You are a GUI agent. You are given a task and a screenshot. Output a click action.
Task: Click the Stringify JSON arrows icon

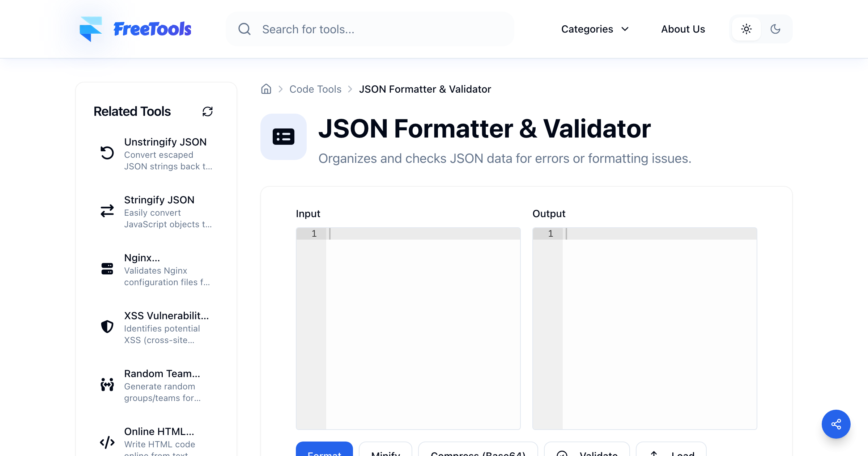pyautogui.click(x=107, y=211)
